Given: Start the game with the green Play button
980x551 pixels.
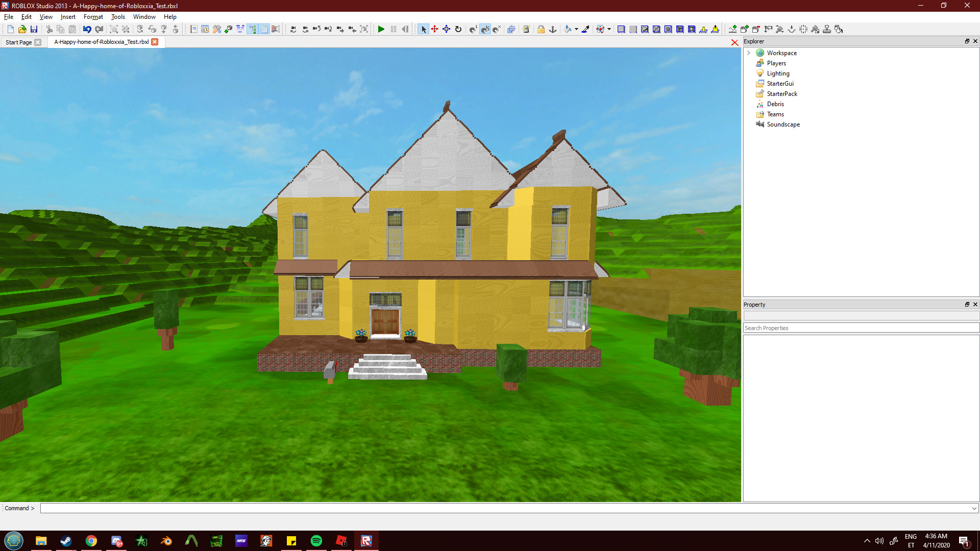Looking at the screenshot, I should click(381, 29).
